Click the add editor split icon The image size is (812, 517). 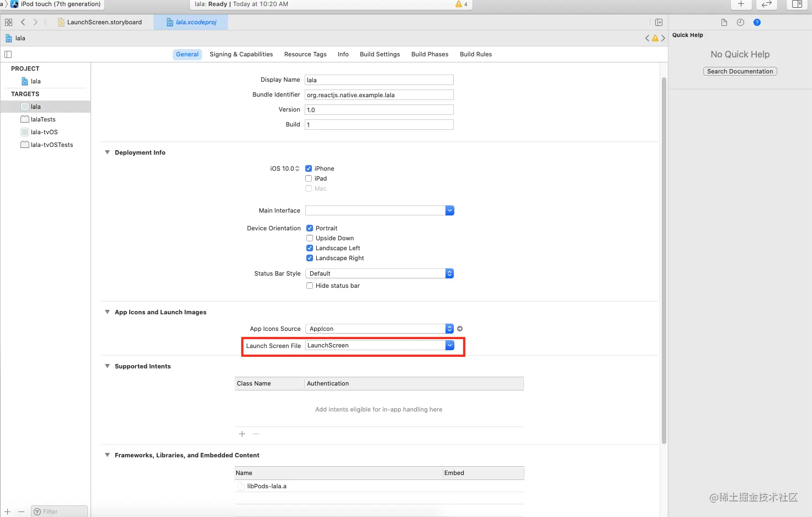659,22
